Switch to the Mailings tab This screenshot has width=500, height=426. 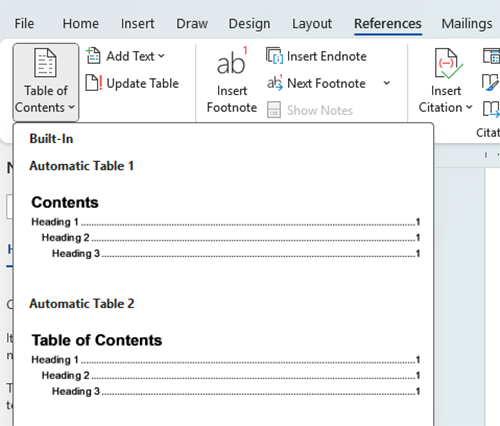pyautogui.click(x=467, y=24)
